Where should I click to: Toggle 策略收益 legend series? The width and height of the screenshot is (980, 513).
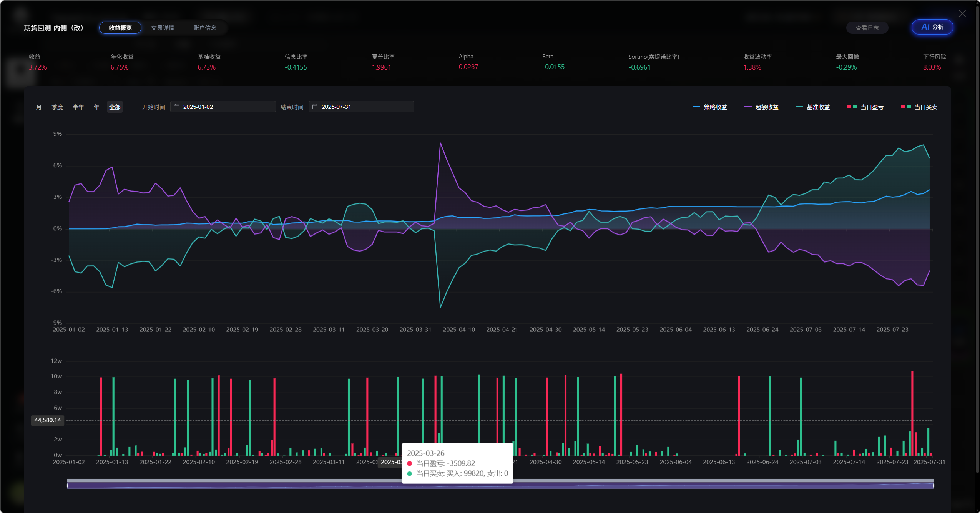710,107
